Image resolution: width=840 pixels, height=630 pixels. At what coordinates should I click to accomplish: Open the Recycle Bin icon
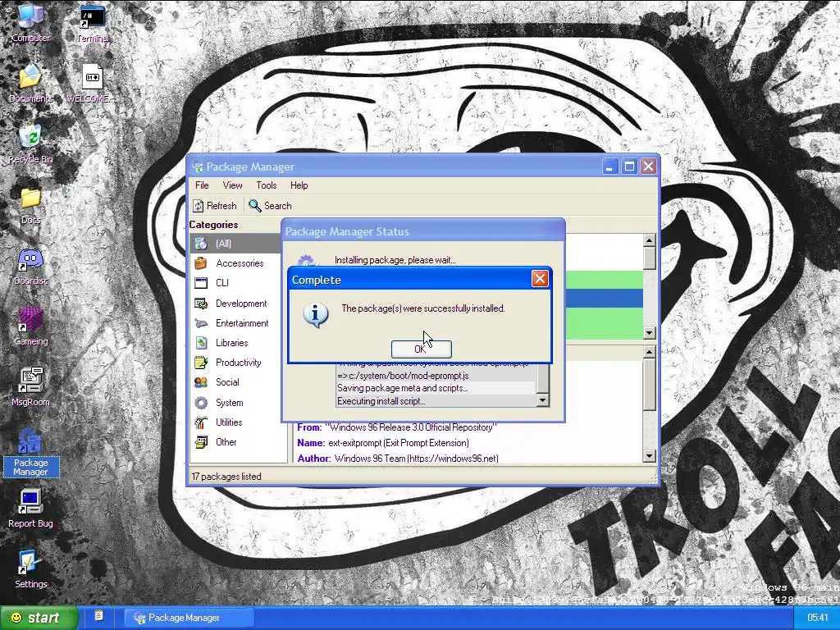tap(30, 144)
